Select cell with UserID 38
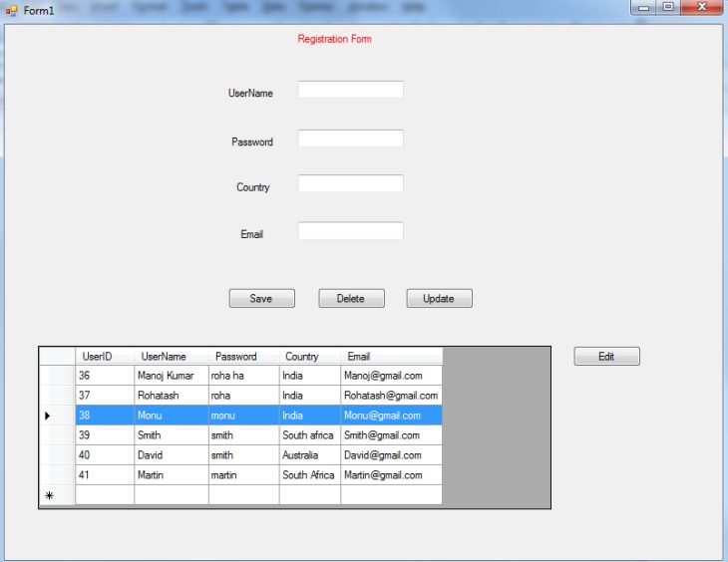This screenshot has height=562, width=728. point(105,416)
